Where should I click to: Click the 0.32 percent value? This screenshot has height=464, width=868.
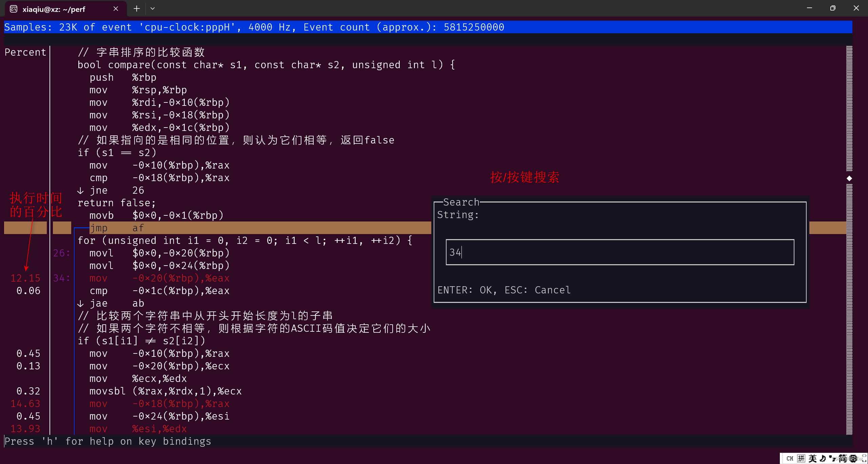click(28, 391)
